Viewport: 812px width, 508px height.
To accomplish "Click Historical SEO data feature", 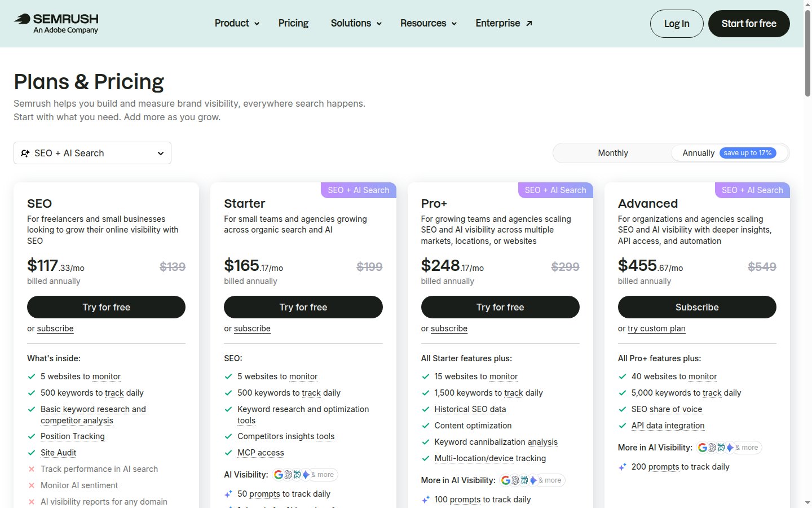I will coord(470,409).
